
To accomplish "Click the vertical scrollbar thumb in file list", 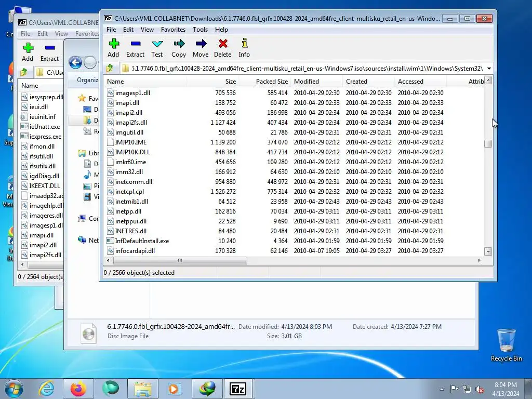I will click(x=488, y=143).
